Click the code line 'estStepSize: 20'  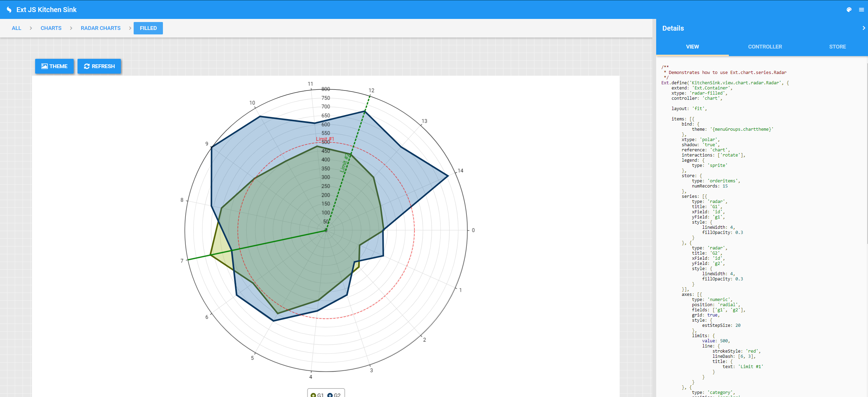[721, 325]
